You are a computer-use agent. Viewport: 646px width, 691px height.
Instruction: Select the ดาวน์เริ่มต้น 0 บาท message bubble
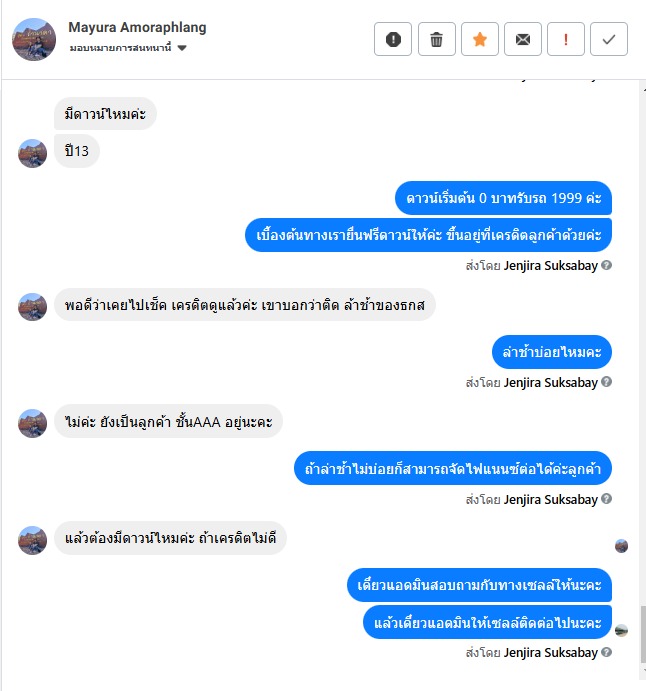pyautogui.click(x=503, y=198)
